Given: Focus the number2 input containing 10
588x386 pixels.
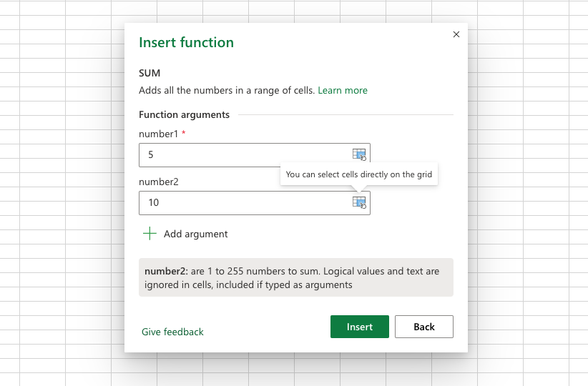Looking at the screenshot, I should (x=243, y=202).
